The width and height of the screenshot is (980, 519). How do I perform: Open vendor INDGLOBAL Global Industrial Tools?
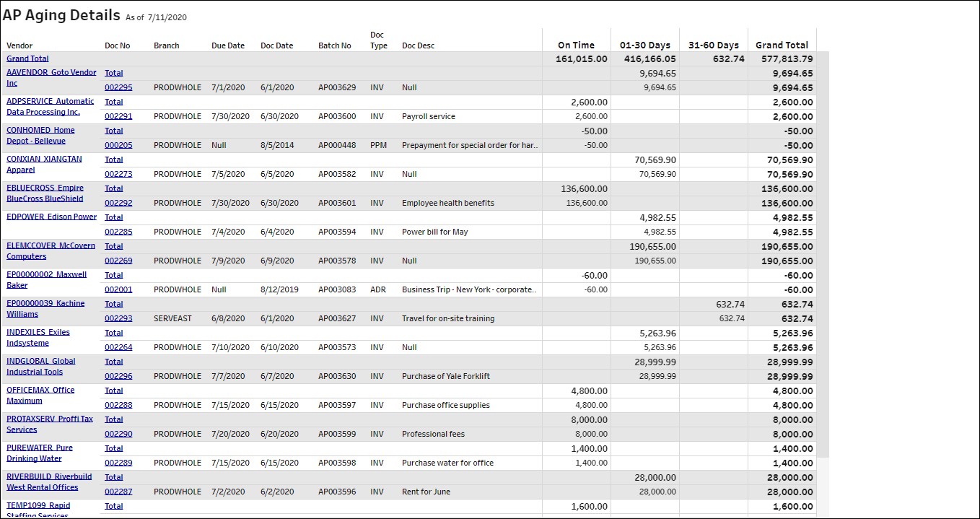coord(41,367)
